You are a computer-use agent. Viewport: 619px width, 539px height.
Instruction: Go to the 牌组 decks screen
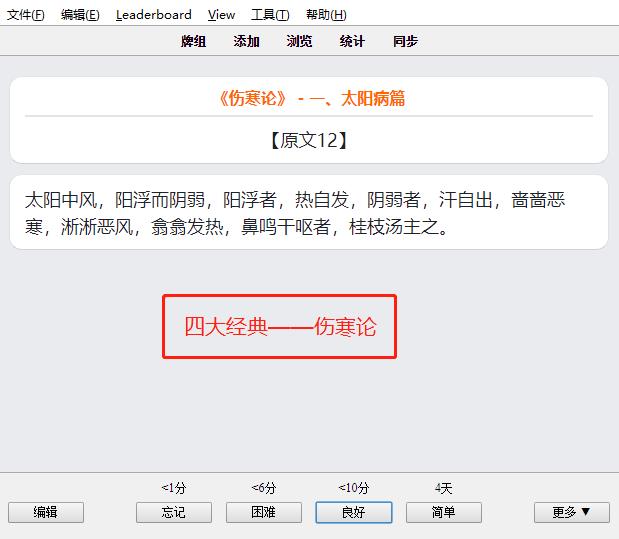coord(193,41)
